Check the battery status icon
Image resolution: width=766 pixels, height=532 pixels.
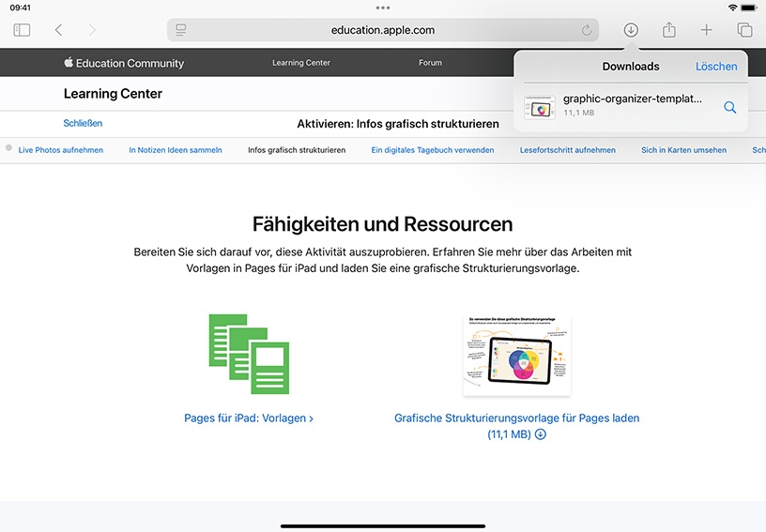coord(748,8)
